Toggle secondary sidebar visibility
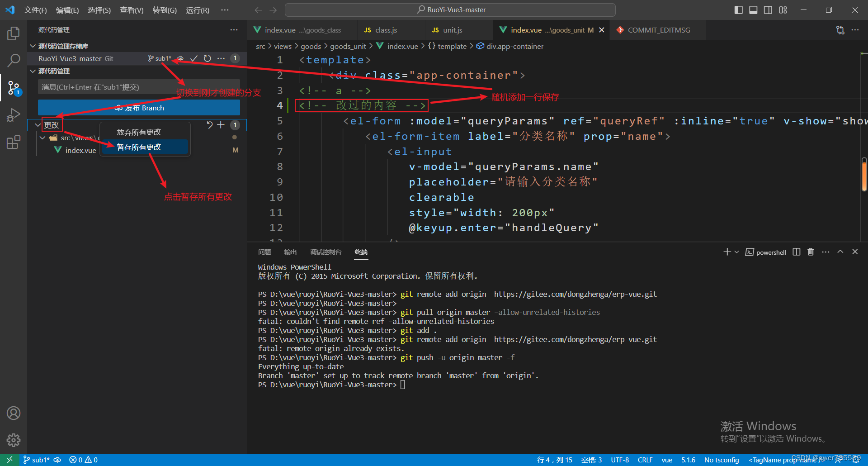868x466 pixels. tap(768, 10)
